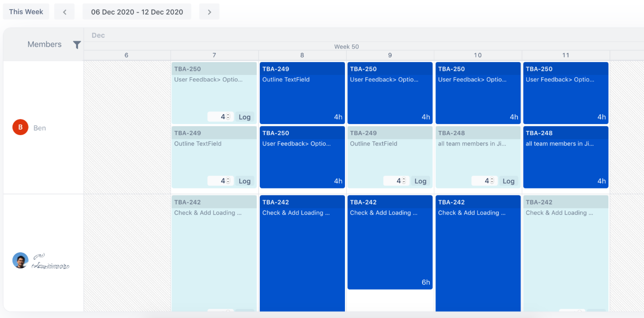This screenshot has height=318, width=644.
Task: Open the 06 Dec 2020 - 12 Dec 2020 date range
Action: click(x=137, y=12)
